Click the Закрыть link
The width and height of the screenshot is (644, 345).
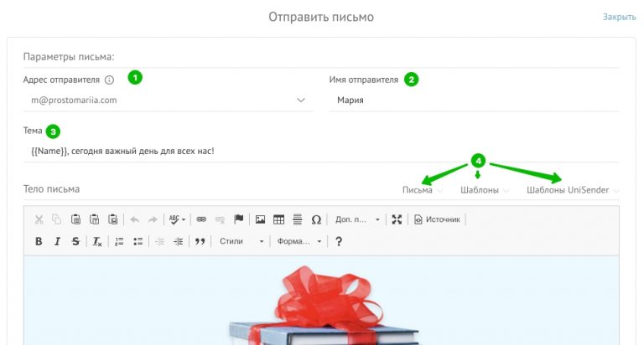click(619, 17)
